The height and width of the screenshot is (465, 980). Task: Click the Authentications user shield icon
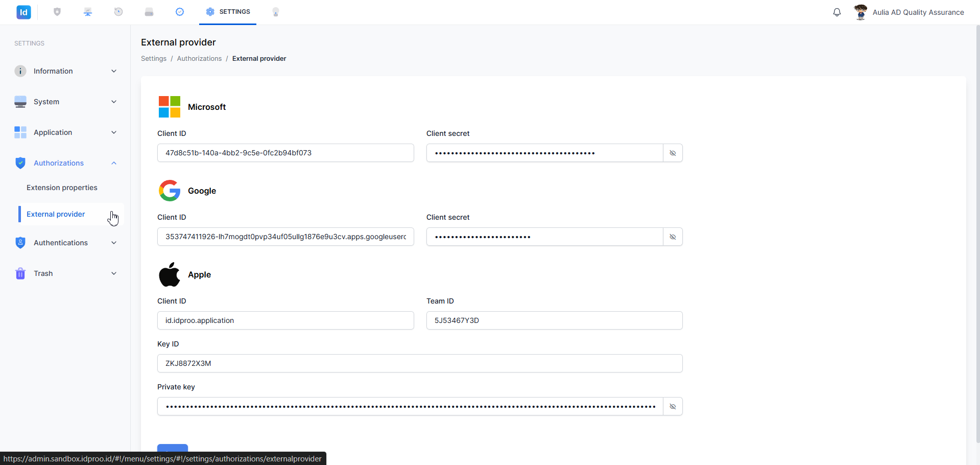[20, 243]
